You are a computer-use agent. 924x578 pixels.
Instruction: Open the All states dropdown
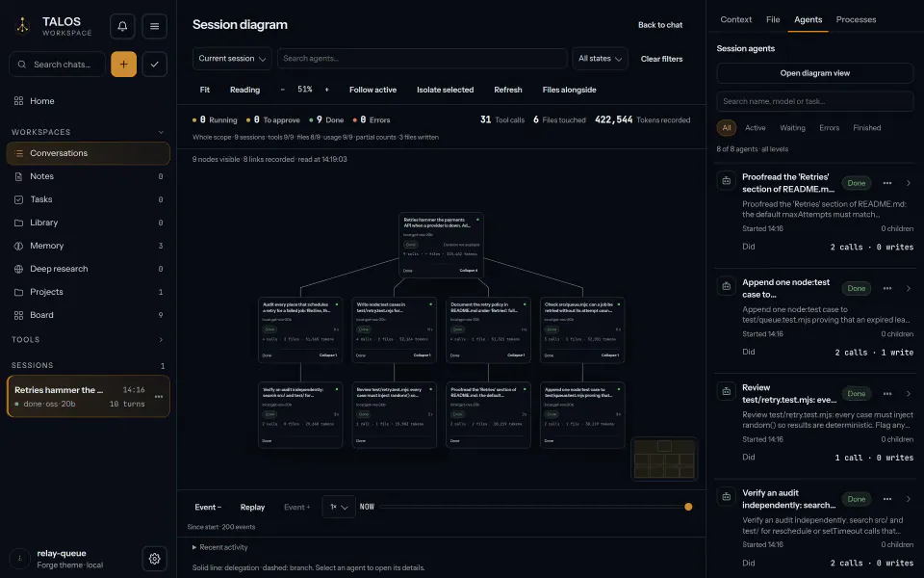point(600,59)
